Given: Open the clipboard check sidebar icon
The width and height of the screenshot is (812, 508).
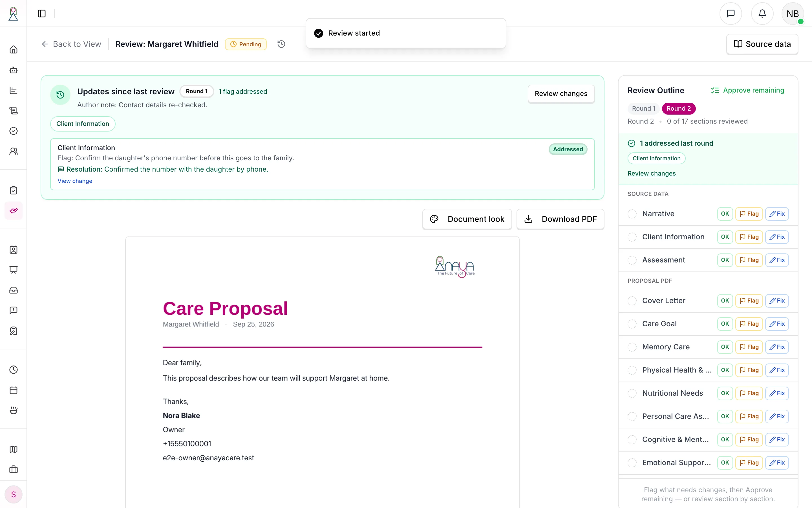Looking at the screenshot, I should click(x=14, y=190).
